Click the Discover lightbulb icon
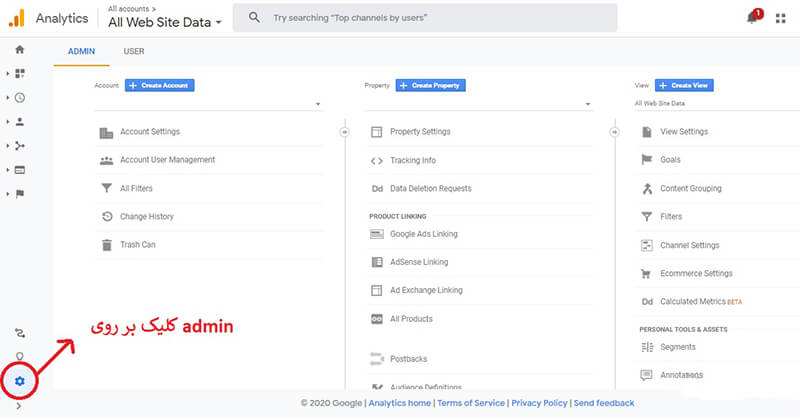Screen dimensions: 800x418 click(x=20, y=357)
